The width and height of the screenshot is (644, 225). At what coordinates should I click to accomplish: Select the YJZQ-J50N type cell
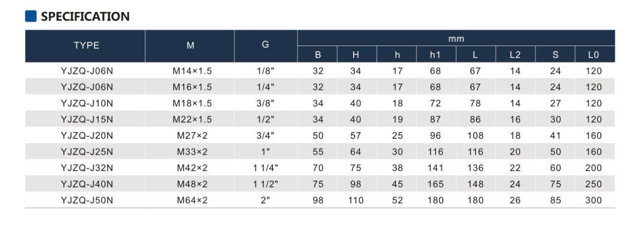87,200
